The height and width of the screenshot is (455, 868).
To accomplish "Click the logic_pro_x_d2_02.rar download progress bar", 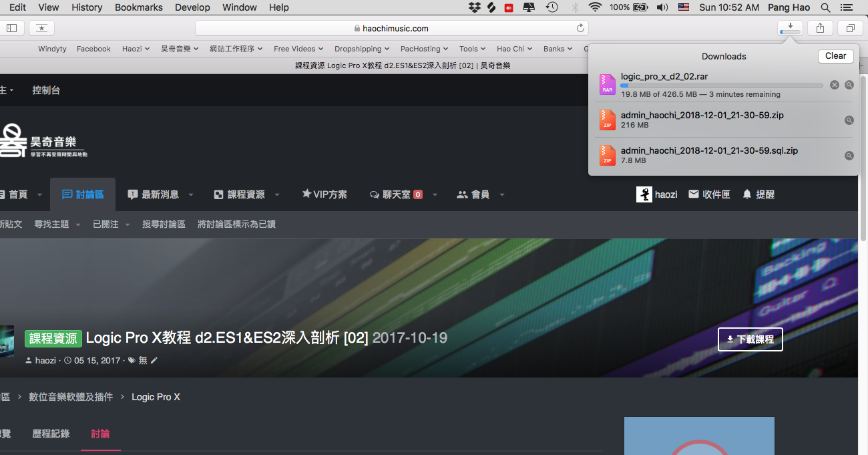I will coord(722,86).
